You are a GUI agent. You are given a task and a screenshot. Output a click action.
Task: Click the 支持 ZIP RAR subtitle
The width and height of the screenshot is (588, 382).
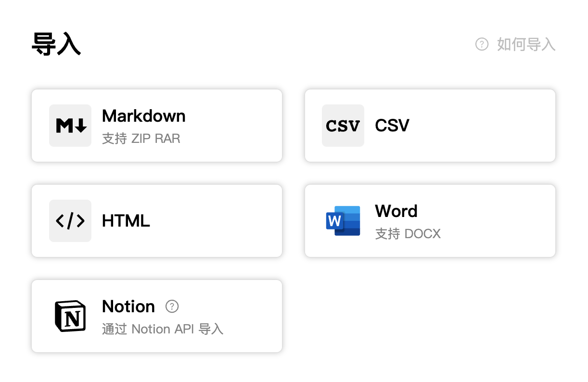coord(141,139)
